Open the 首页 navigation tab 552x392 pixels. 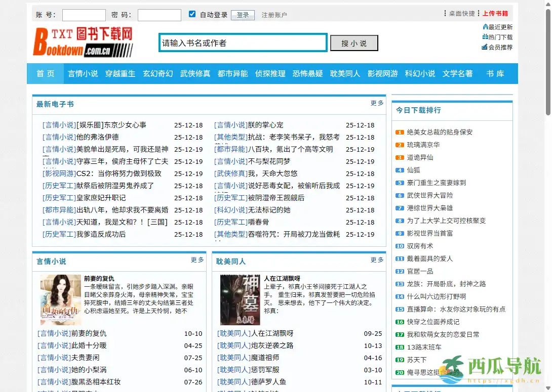(x=45, y=73)
